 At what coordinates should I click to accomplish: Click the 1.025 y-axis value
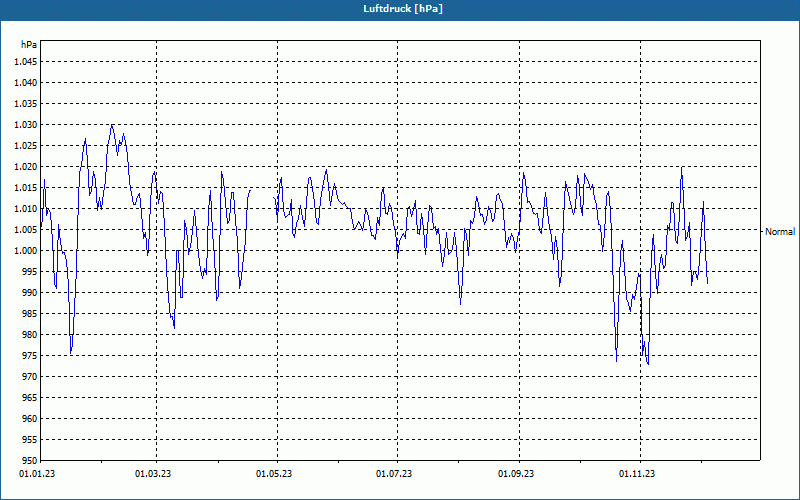click(26, 145)
